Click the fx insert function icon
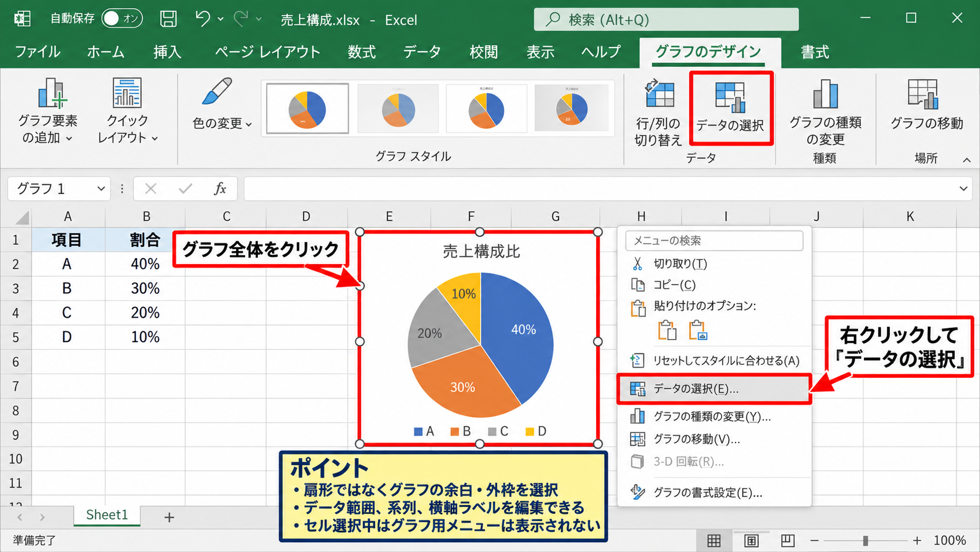The height and width of the screenshot is (552, 980). pyautogui.click(x=220, y=189)
